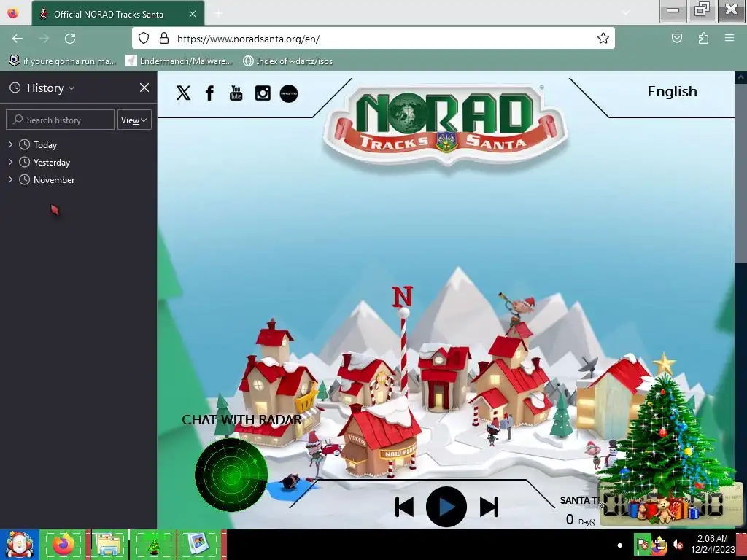Viewport: 747px width, 560px height.
Task: Skip to the next track
Action: [489, 507]
